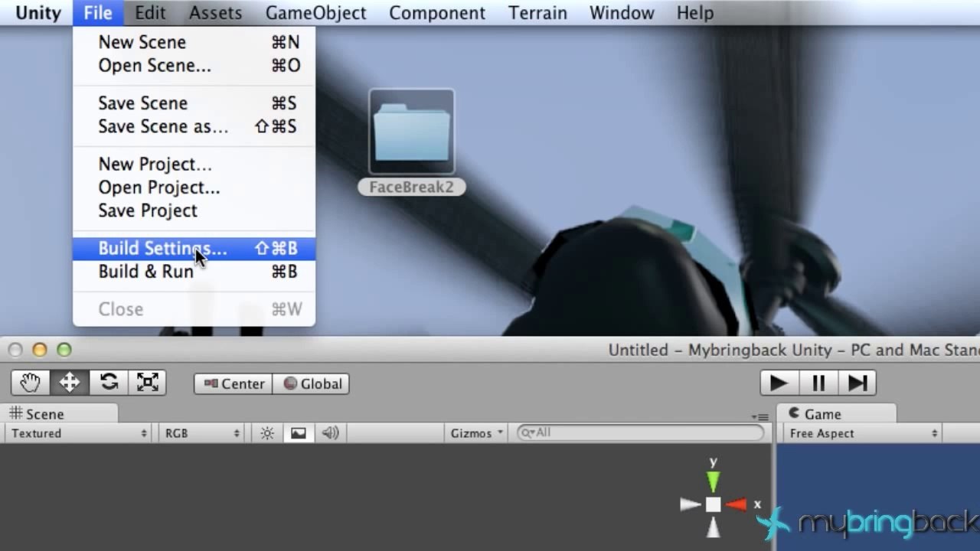Open Scene panel options menu icon
This screenshot has width=980, height=551.
point(759,417)
